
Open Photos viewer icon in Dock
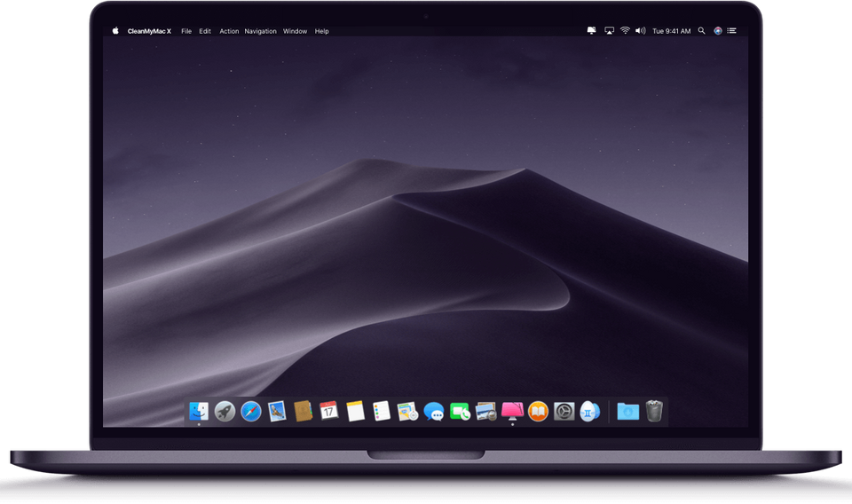point(485,412)
